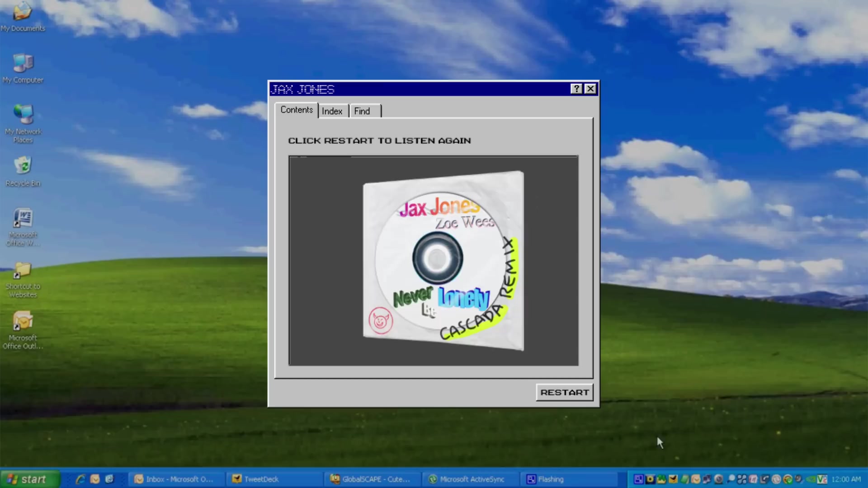This screenshot has height=488, width=868.
Task: Click the magnifier search tray icon
Action: 731,479
